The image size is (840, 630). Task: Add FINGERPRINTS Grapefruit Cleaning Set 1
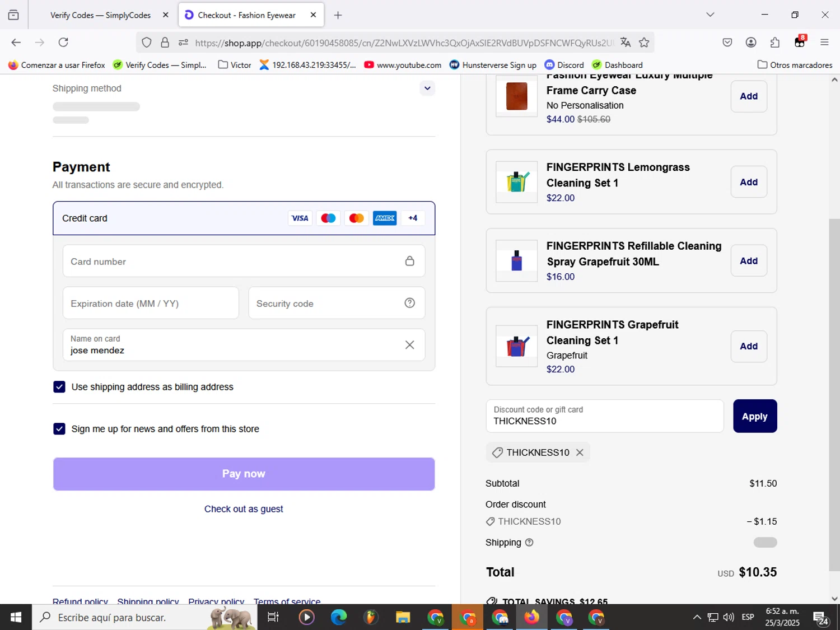point(749,346)
